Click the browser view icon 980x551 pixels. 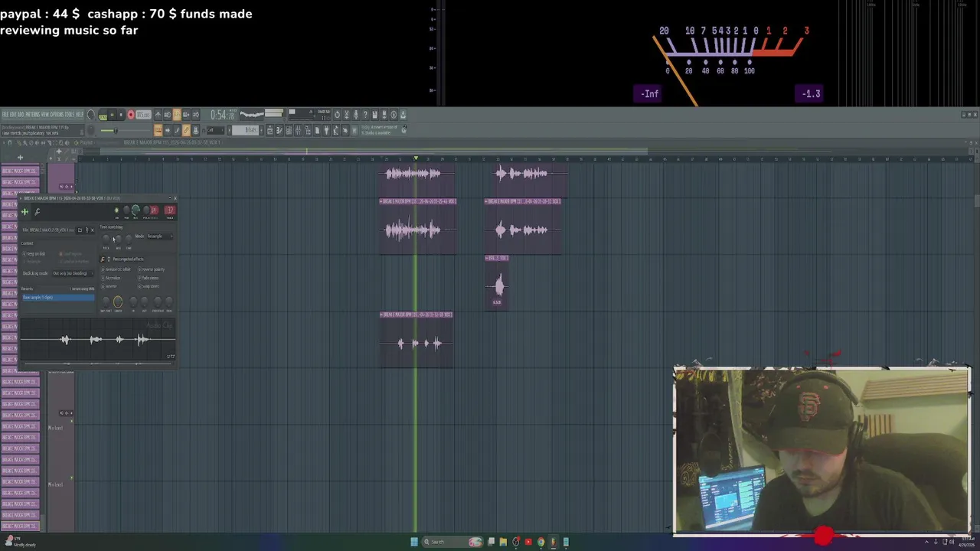[308, 130]
